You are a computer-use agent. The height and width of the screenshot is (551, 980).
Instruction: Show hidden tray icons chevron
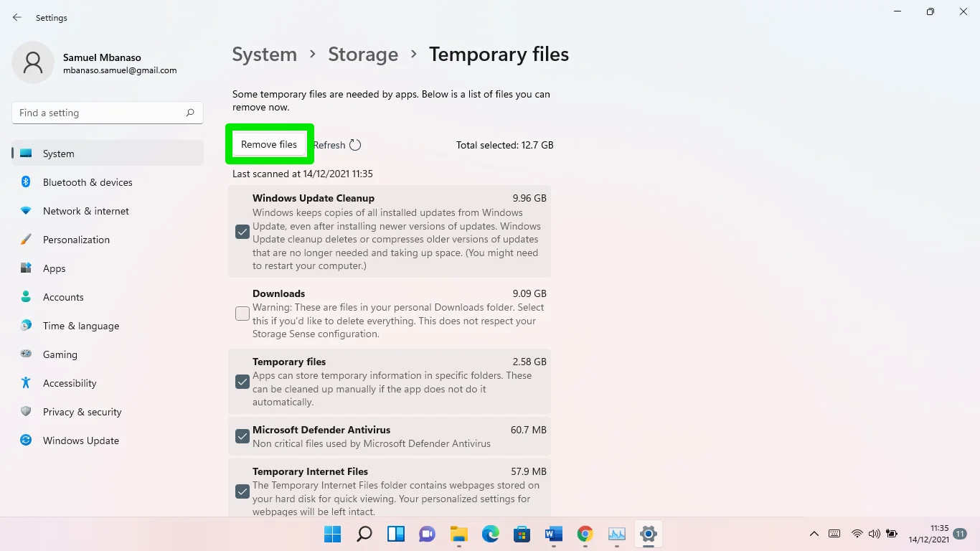[814, 534]
